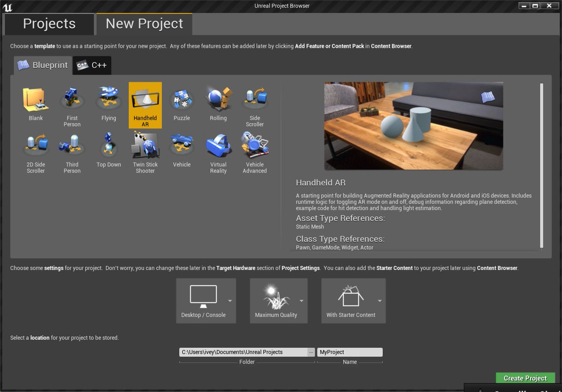Viewport: 562px width, 392px height.
Task: Choose the Vehicle template
Action: pos(182,152)
